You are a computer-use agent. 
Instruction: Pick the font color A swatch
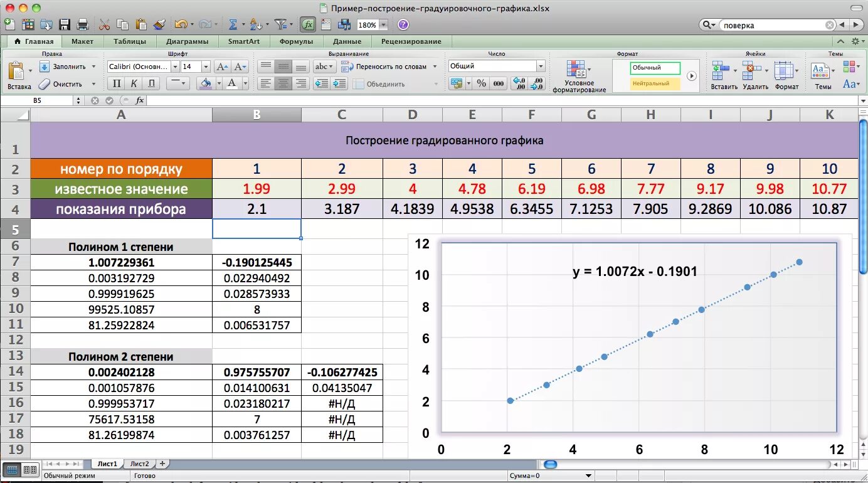tap(232, 83)
